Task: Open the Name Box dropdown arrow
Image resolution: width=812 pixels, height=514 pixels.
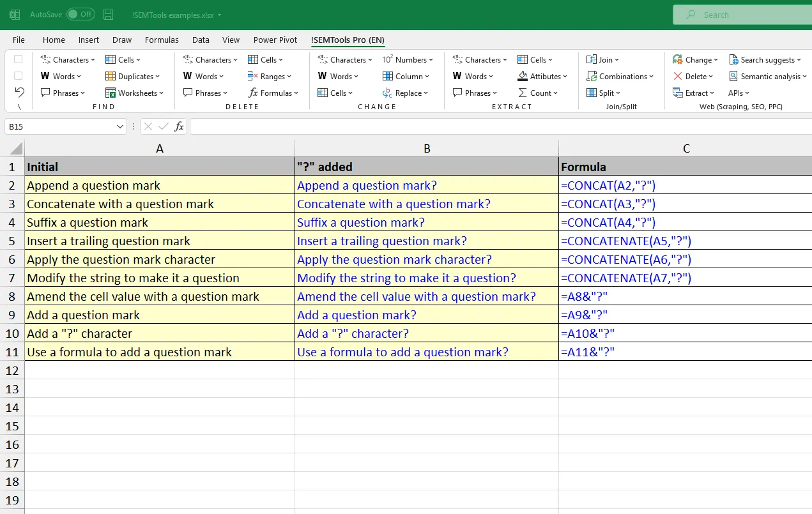Action: (x=120, y=126)
